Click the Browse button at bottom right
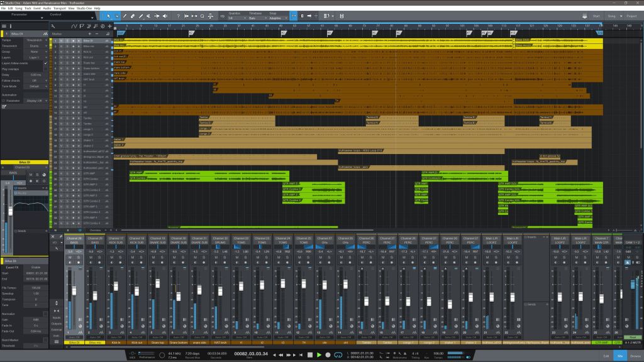This screenshot has height=362, width=644. tap(635, 356)
